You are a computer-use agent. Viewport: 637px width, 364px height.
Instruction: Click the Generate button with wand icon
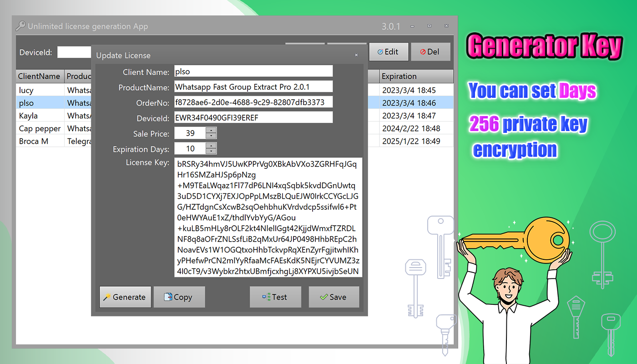coord(126,297)
